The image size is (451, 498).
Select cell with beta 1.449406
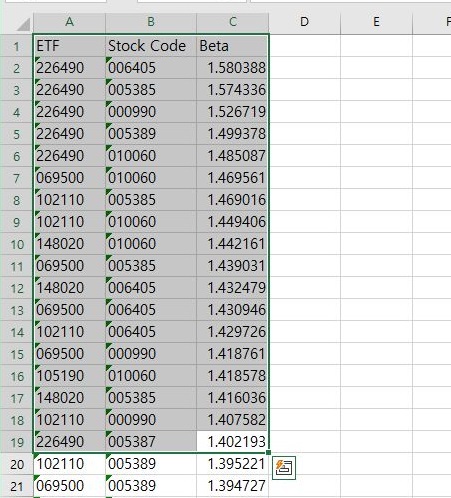[233, 222]
